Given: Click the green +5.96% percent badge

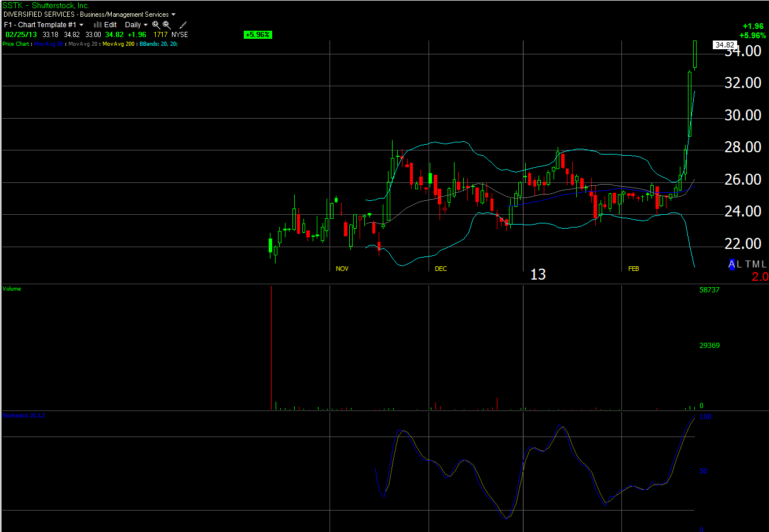Looking at the screenshot, I should pyautogui.click(x=258, y=35).
